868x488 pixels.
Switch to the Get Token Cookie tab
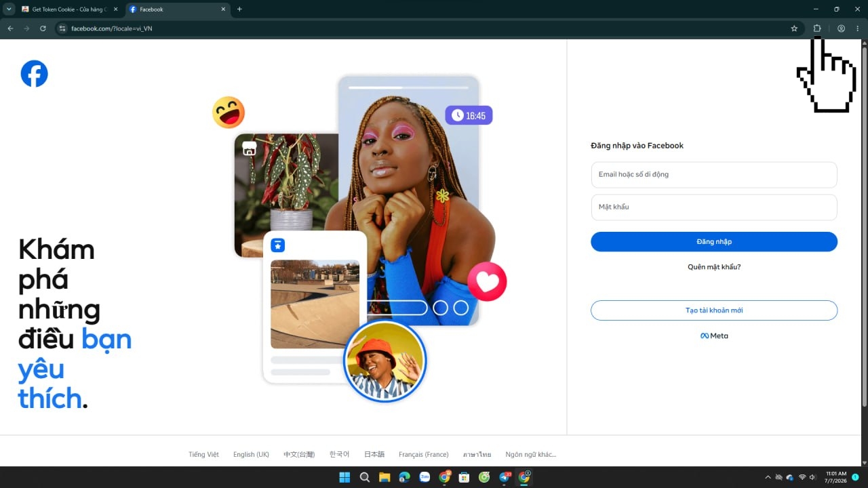70,9
